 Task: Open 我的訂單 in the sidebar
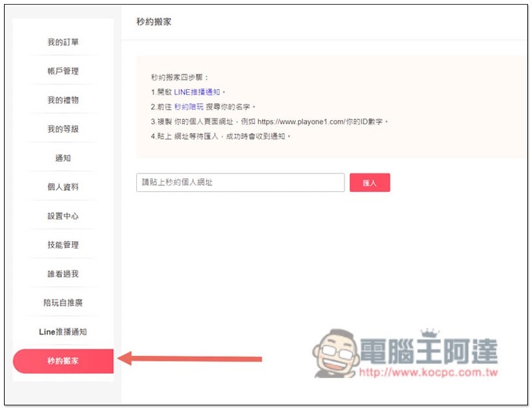pos(63,42)
